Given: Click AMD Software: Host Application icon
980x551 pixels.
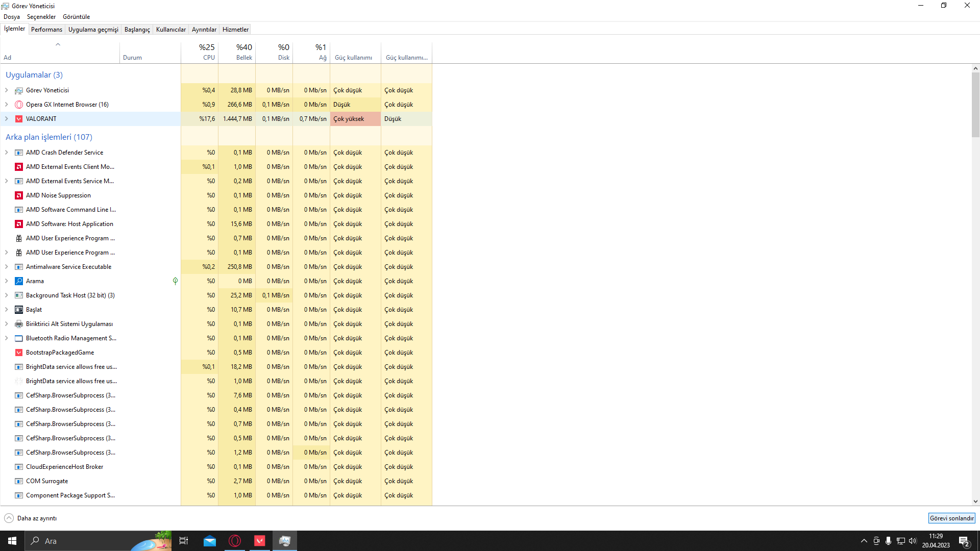Looking at the screenshot, I should tap(19, 224).
